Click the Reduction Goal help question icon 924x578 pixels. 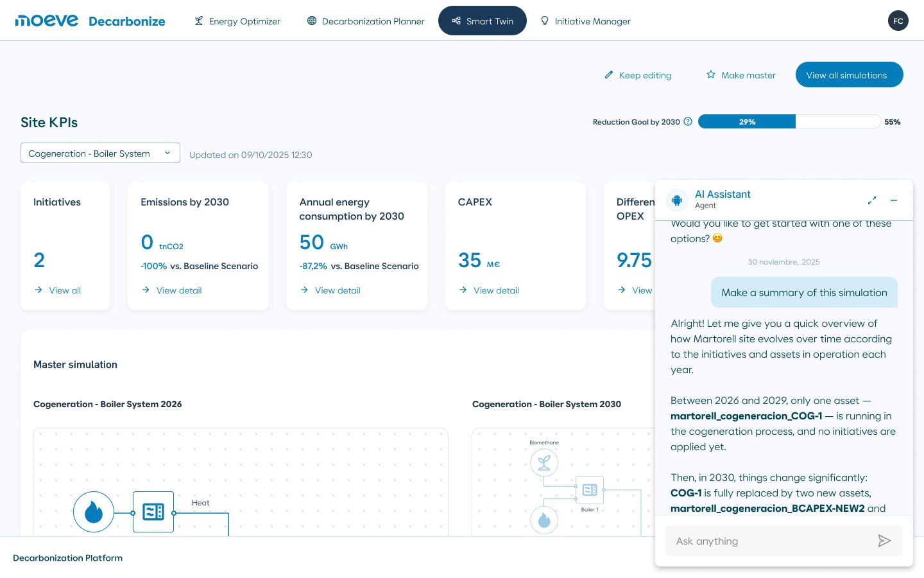point(688,121)
